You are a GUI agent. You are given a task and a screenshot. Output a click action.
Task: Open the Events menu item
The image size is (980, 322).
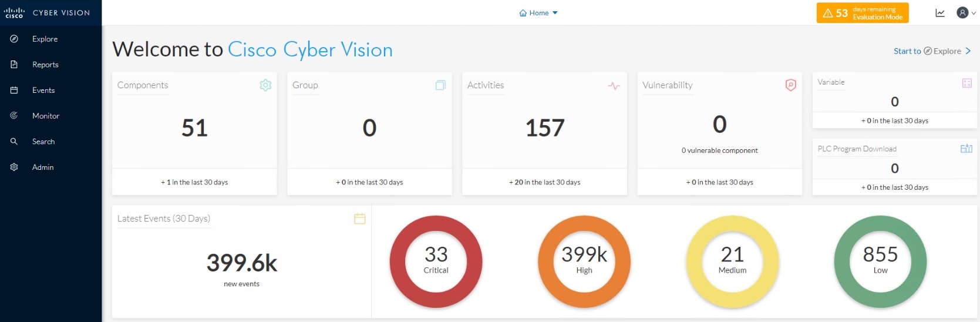click(x=50, y=90)
